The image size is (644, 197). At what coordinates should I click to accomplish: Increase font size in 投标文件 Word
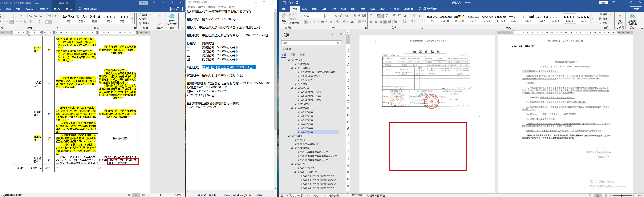(336, 16)
